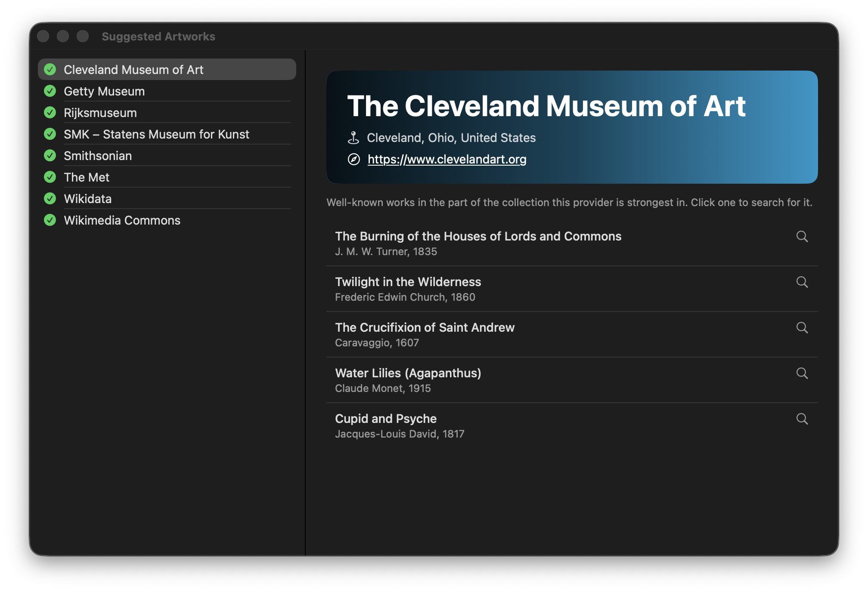This screenshot has height=592, width=868.
Task: Select Smithsonian provider
Action: click(167, 155)
